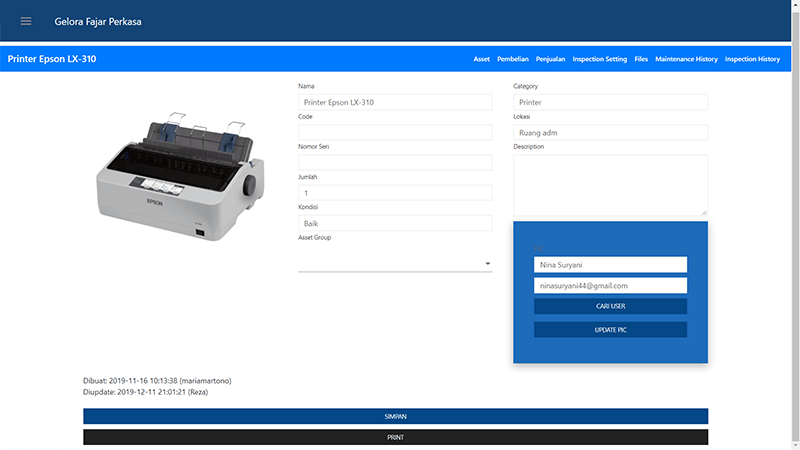Go to the Penjualan tab
This screenshot has width=800, height=450.
[x=550, y=59]
